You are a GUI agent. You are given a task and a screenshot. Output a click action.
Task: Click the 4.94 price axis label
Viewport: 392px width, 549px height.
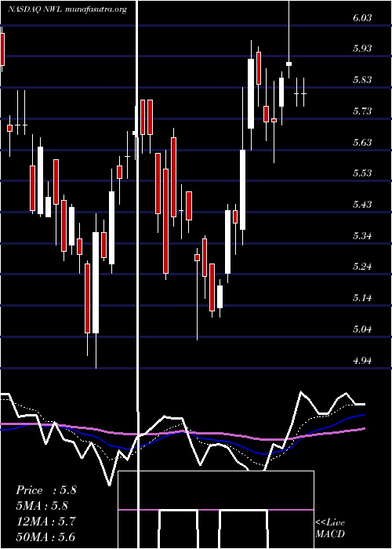pos(362,360)
